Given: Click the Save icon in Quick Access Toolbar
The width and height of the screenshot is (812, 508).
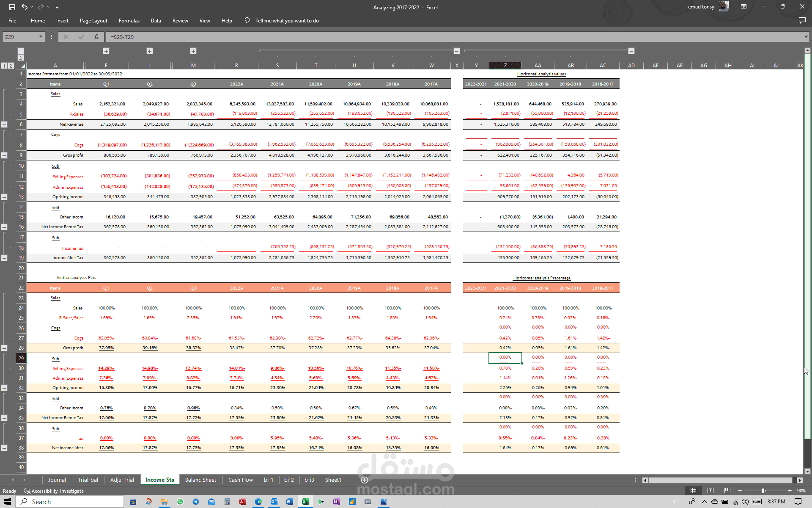Looking at the screenshot, I should point(12,7).
